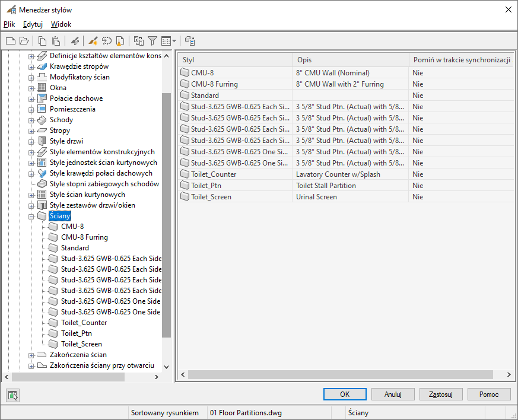This screenshot has width=518, height=420.
Task: Sort by the Styl column header
Action: [235, 60]
